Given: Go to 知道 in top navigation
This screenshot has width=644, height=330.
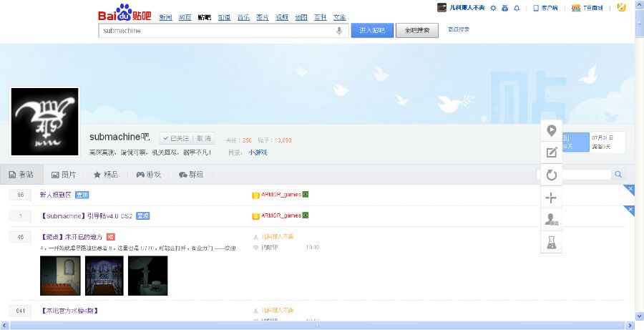Looking at the screenshot, I should tap(224, 17).
